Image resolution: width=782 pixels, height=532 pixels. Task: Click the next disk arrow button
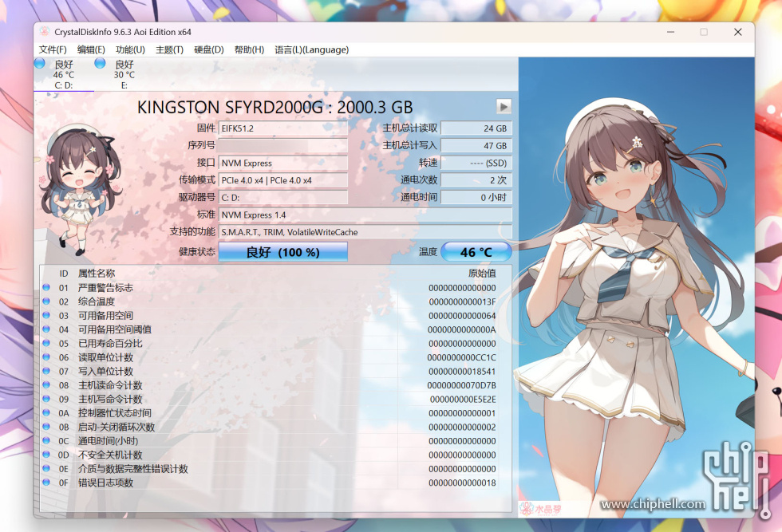coord(504,106)
